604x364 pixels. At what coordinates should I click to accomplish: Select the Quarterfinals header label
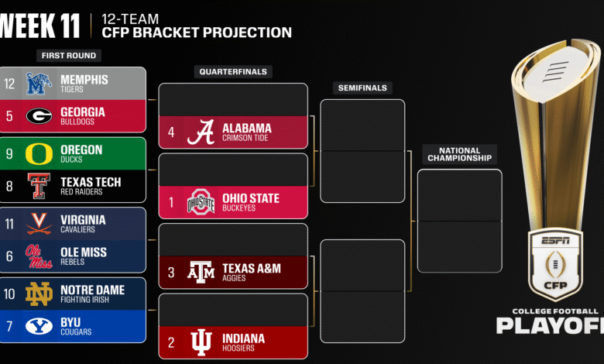click(232, 72)
